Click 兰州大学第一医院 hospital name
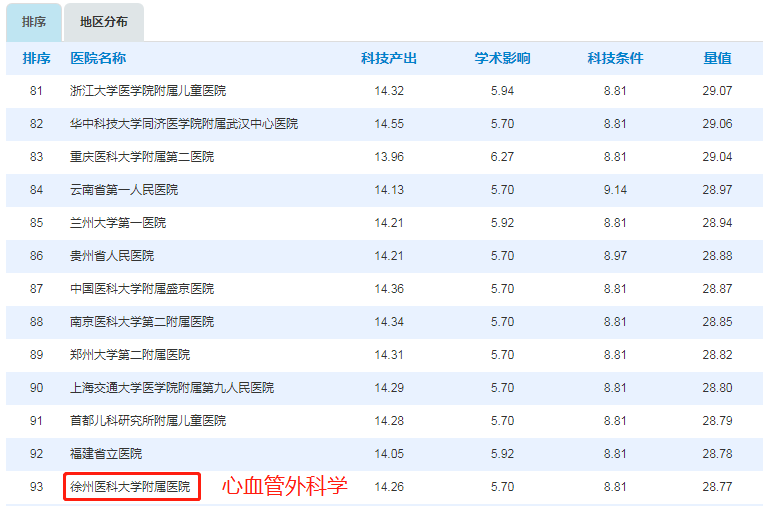Image resolution: width=770 pixels, height=506 pixels. [x=118, y=223]
